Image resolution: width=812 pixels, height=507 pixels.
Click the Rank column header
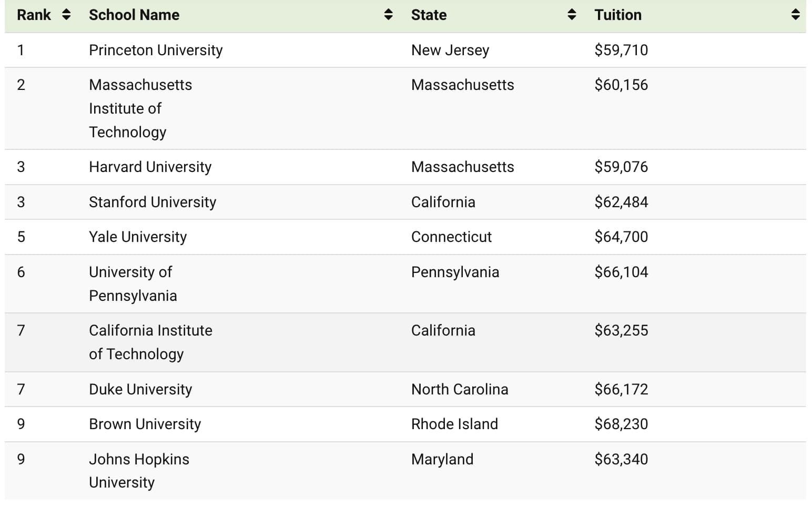click(x=34, y=15)
